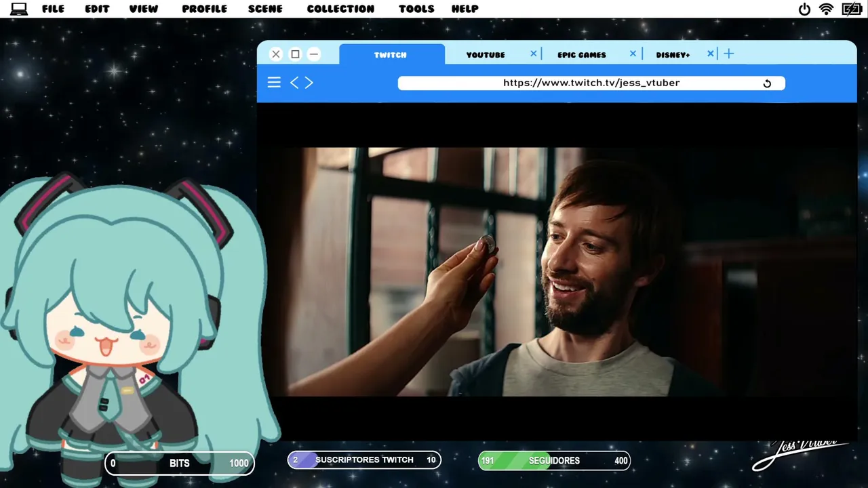Click the video of the man with coin

556,271
